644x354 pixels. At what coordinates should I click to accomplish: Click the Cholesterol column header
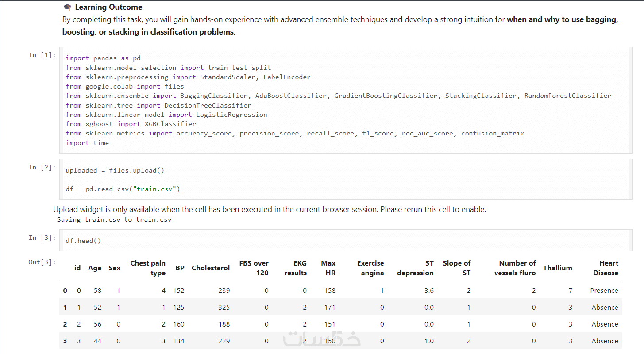(211, 268)
